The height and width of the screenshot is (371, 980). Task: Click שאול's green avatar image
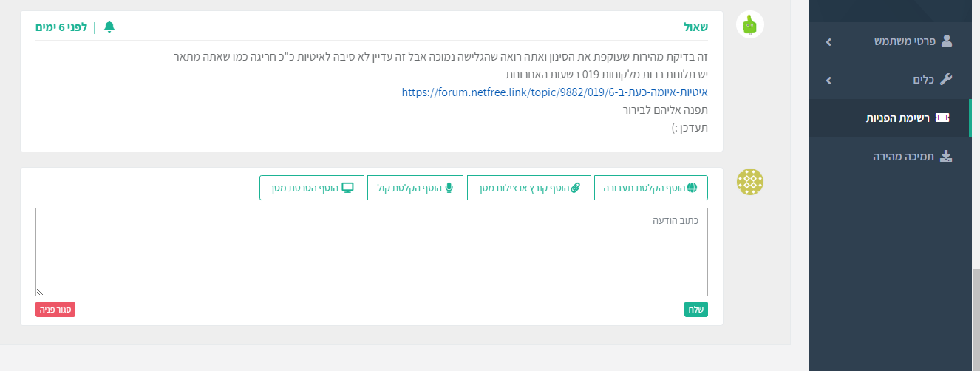(x=750, y=25)
